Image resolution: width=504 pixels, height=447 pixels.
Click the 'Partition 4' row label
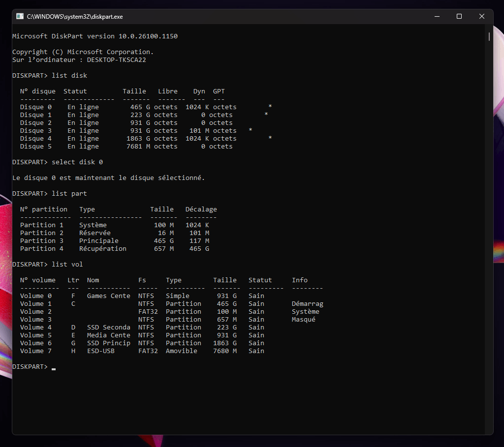point(41,248)
